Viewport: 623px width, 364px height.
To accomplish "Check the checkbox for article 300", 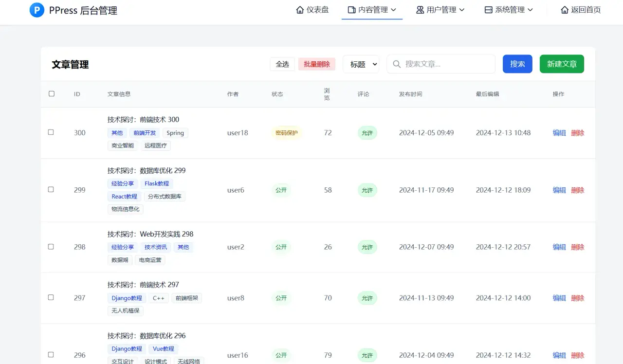I will pyautogui.click(x=51, y=133).
